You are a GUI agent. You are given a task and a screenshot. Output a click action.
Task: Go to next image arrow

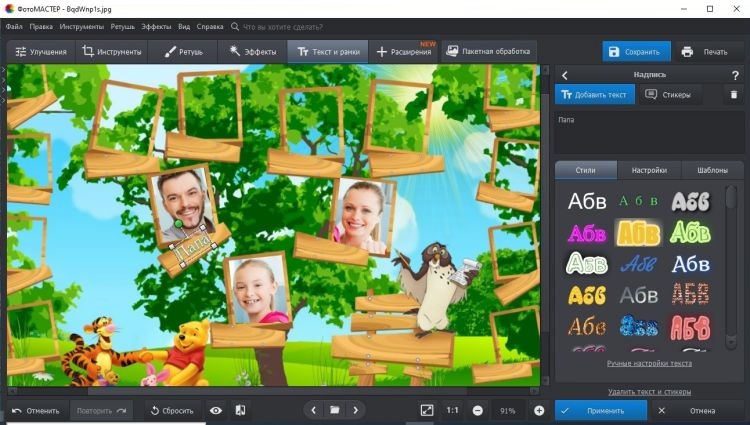click(355, 410)
